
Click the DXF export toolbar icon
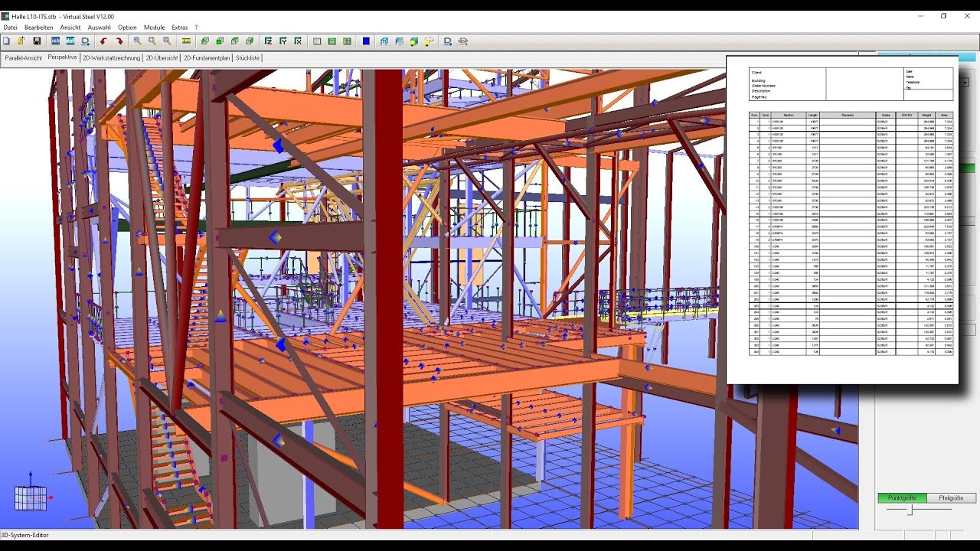[70, 41]
